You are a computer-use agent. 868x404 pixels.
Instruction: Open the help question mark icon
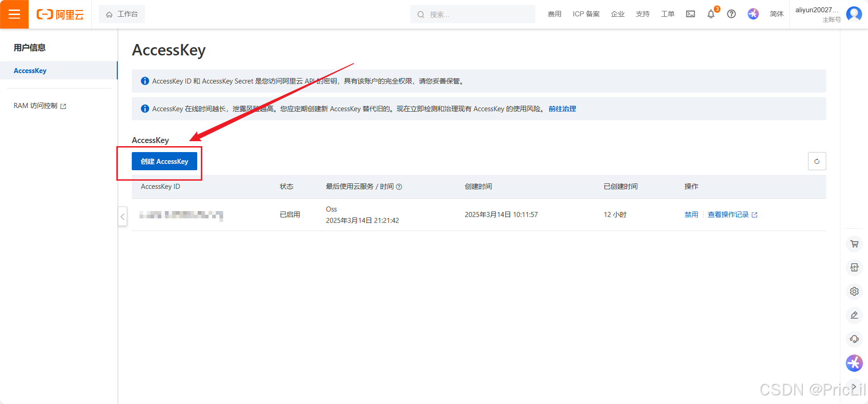[x=731, y=14]
